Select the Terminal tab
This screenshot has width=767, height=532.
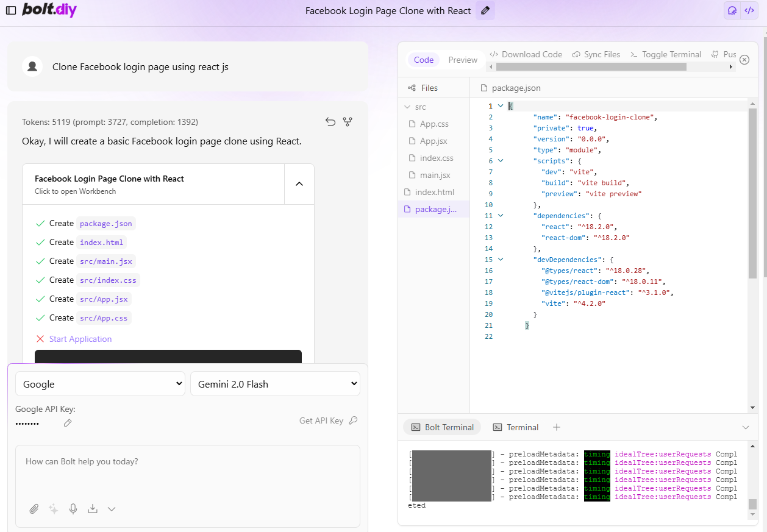point(516,427)
